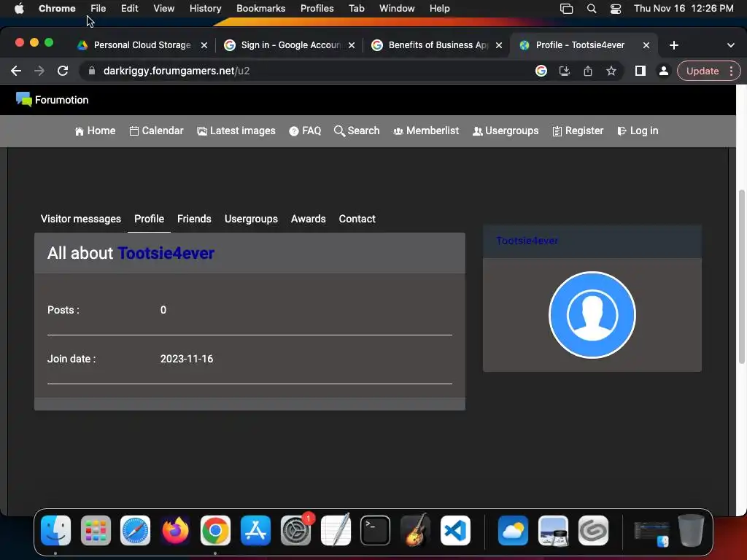Open the Register page
747x560 pixels.
pyautogui.click(x=578, y=131)
